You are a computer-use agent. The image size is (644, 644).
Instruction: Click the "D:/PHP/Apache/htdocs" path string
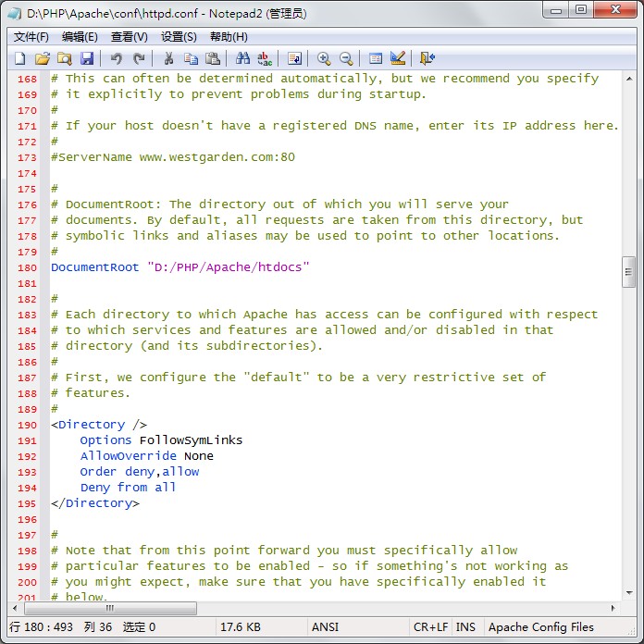point(228,267)
